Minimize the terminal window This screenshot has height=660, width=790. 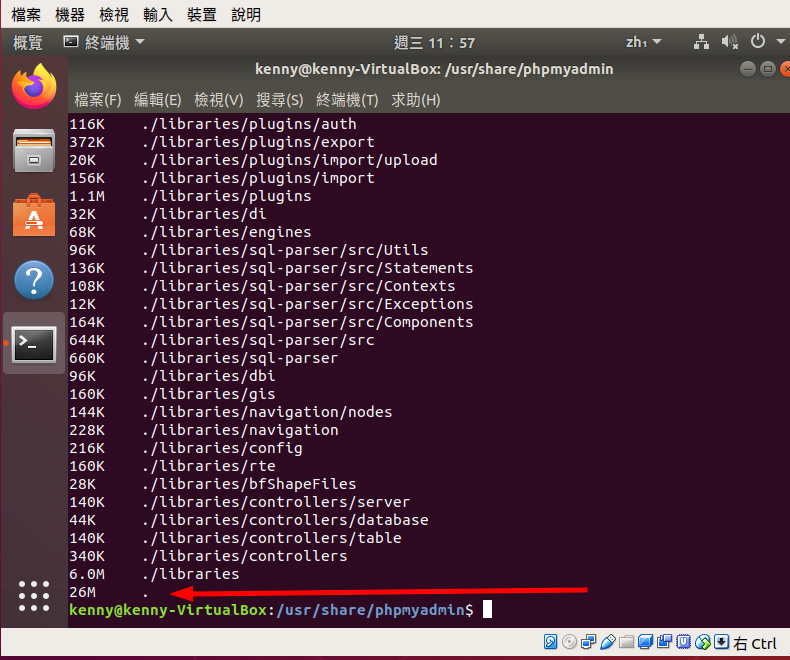(748, 69)
